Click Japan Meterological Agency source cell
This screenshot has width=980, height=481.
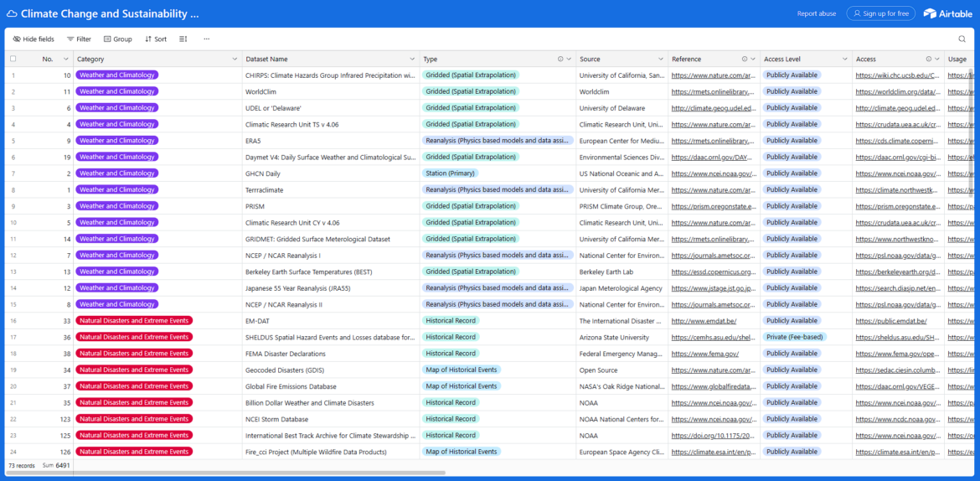tap(622, 287)
